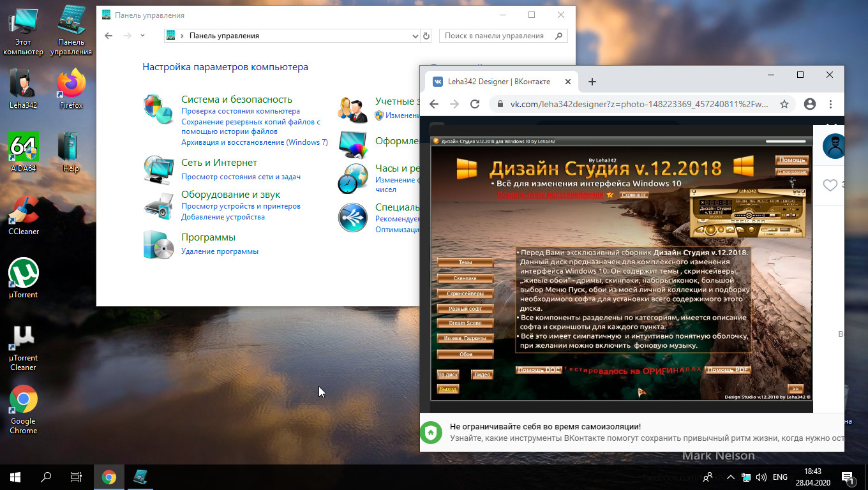Open Task View on the taskbar
The height and width of the screenshot is (490, 868).
[x=77, y=477]
